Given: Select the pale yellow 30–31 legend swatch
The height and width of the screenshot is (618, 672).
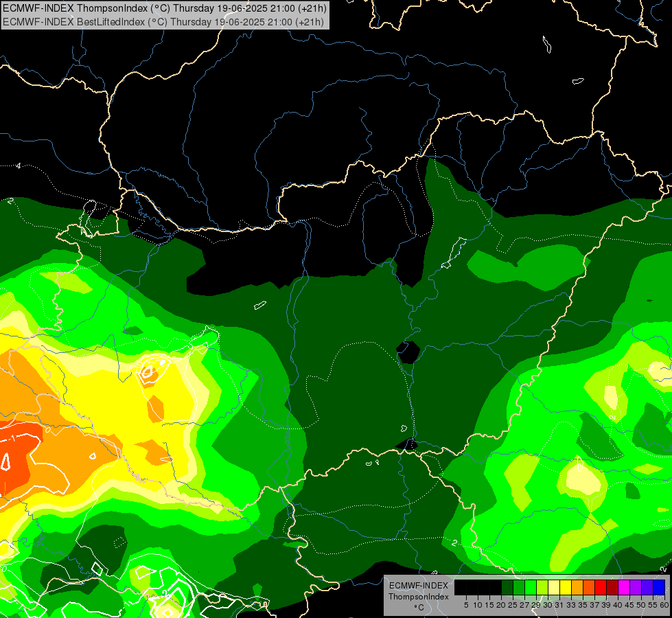Looking at the screenshot, I should point(554,587).
